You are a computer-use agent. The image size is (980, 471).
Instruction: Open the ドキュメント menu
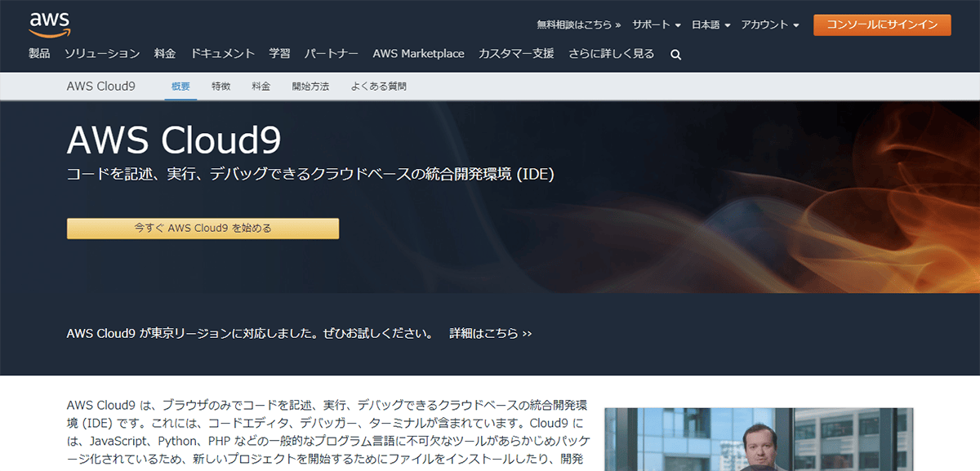(x=223, y=54)
